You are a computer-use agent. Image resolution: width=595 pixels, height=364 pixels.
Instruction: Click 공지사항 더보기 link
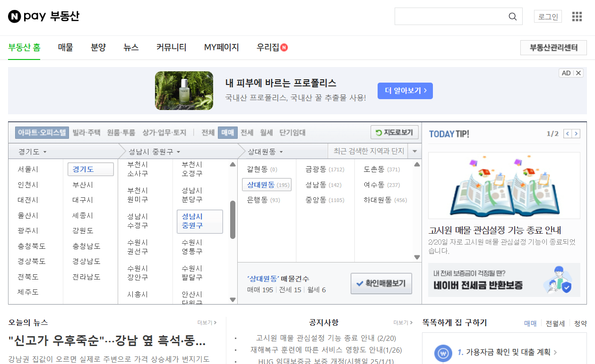403,323
